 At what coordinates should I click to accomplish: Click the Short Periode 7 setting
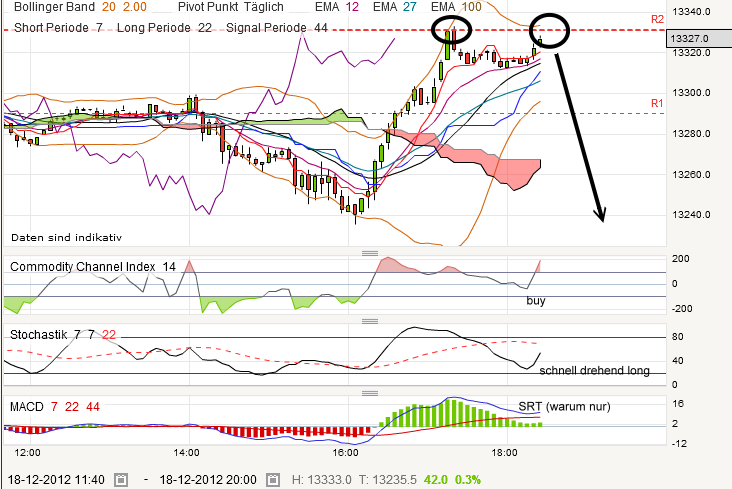[x=58, y=28]
